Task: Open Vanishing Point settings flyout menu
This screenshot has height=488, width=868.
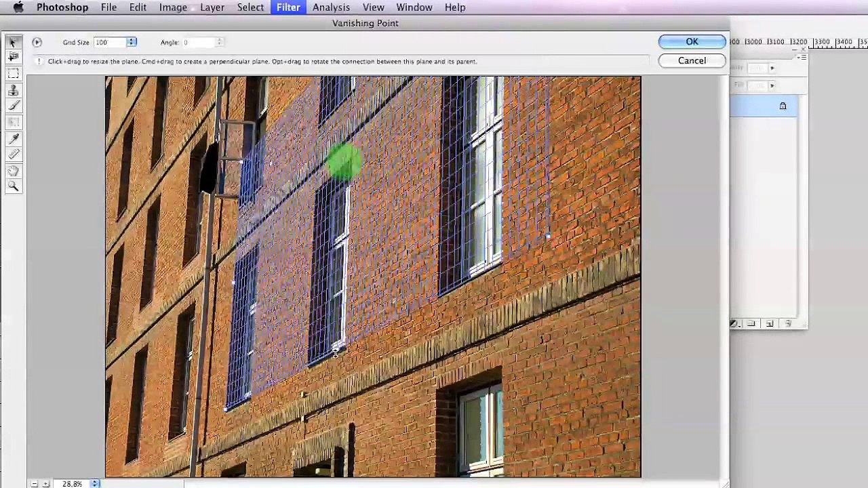Action: pyautogui.click(x=37, y=42)
